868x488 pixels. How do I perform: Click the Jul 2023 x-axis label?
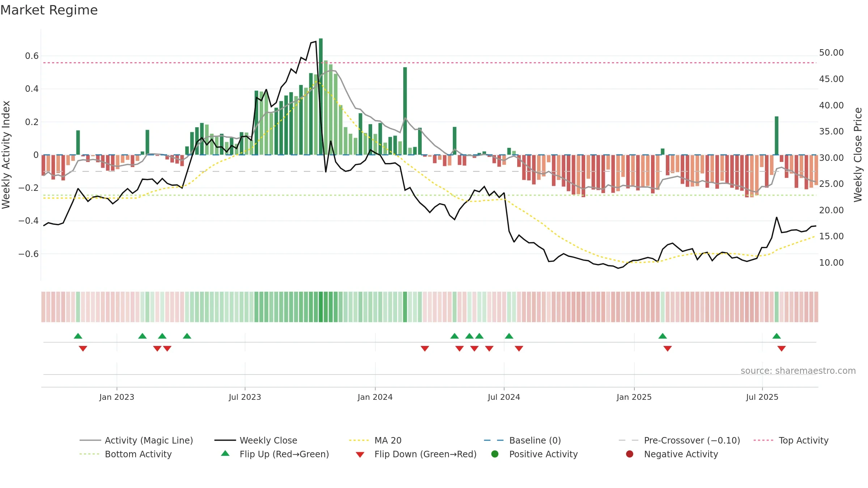coord(245,397)
